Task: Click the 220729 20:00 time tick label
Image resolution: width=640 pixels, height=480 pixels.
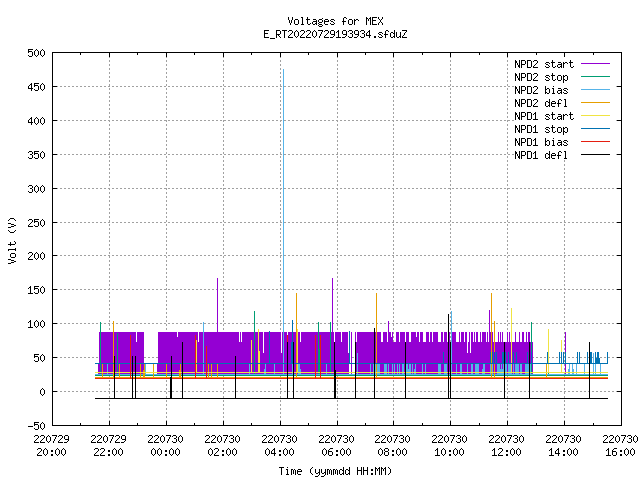Action: click(51, 446)
